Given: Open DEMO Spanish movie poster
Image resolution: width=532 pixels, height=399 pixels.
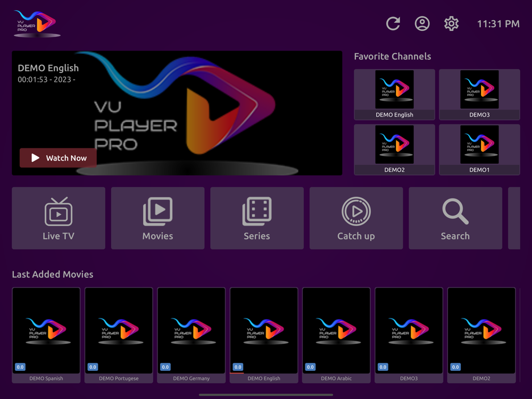Looking at the screenshot, I should (46, 335).
